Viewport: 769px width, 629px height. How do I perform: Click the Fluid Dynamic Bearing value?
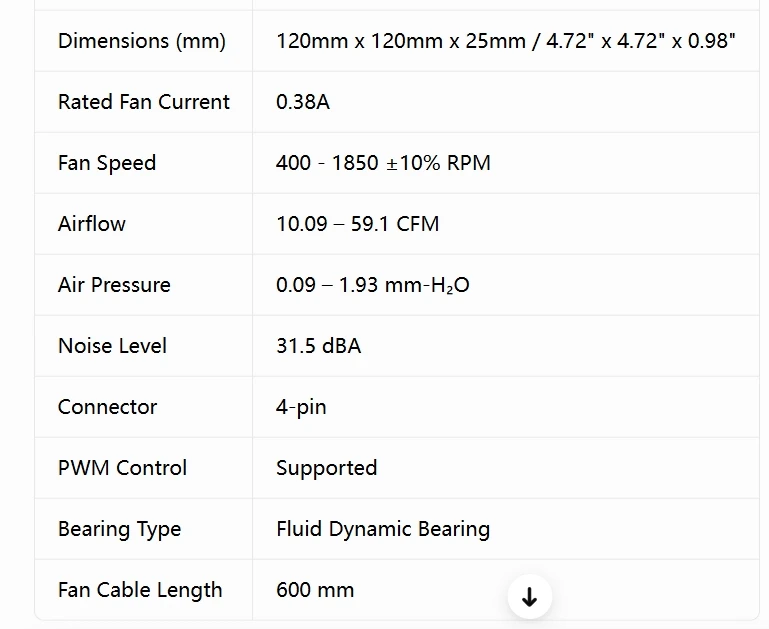(x=383, y=529)
